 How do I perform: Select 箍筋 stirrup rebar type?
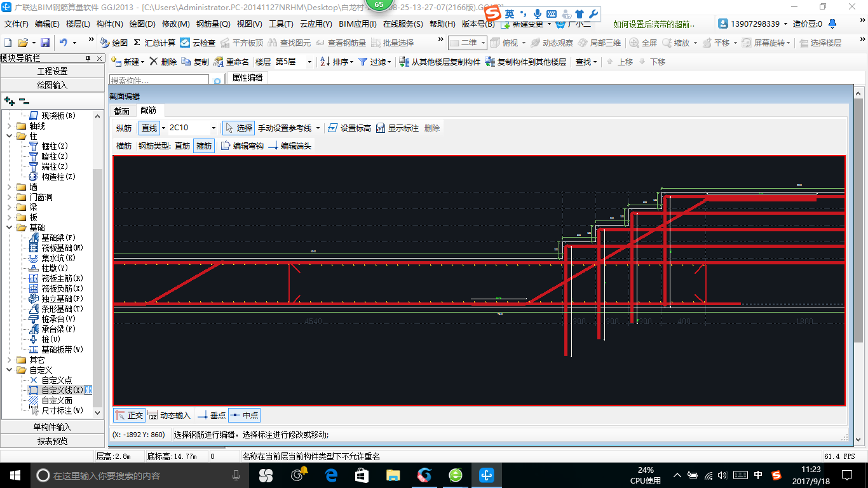(x=204, y=146)
